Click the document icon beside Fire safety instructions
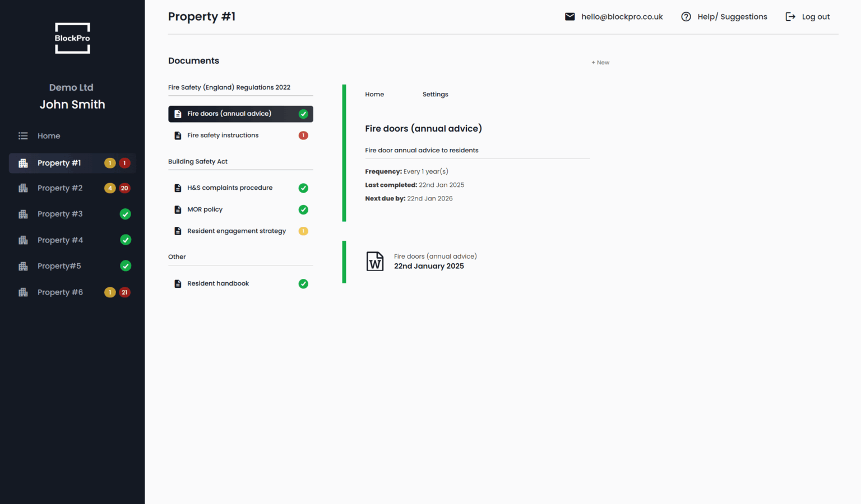Image resolution: width=861 pixels, height=504 pixels. pyautogui.click(x=178, y=135)
